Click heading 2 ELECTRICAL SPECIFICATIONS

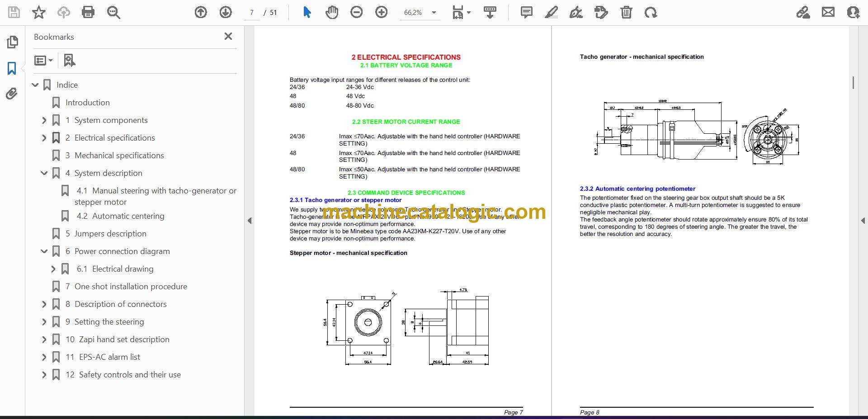pos(406,57)
